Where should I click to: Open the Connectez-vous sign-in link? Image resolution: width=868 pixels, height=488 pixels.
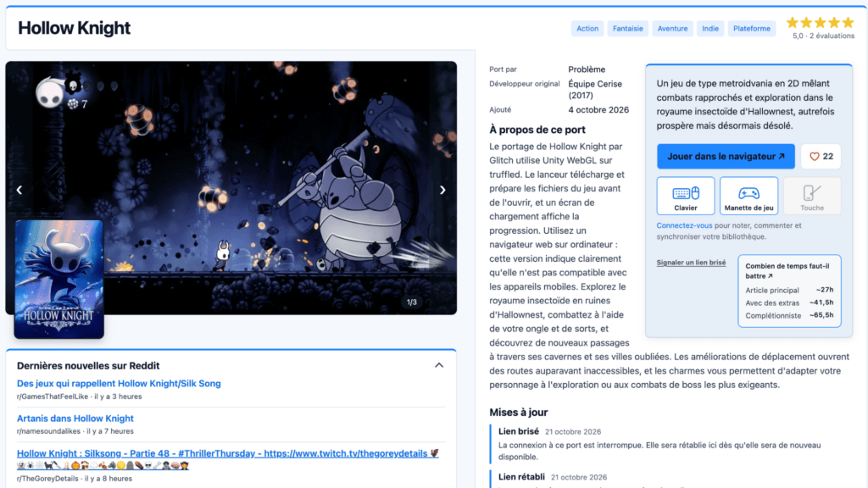pos(684,225)
